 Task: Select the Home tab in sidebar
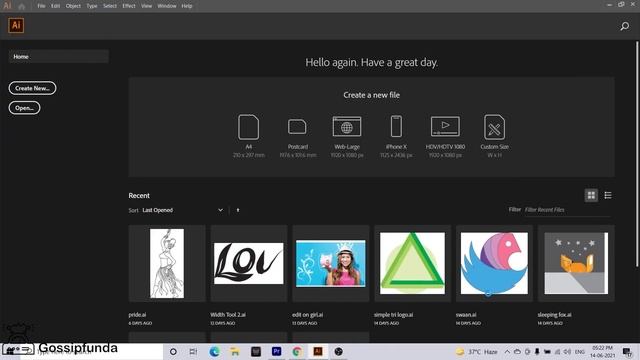click(58, 57)
